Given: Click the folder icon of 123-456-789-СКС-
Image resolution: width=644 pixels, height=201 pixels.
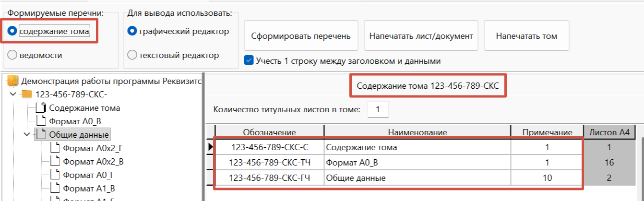Looking at the screenshot, I should point(27,94).
